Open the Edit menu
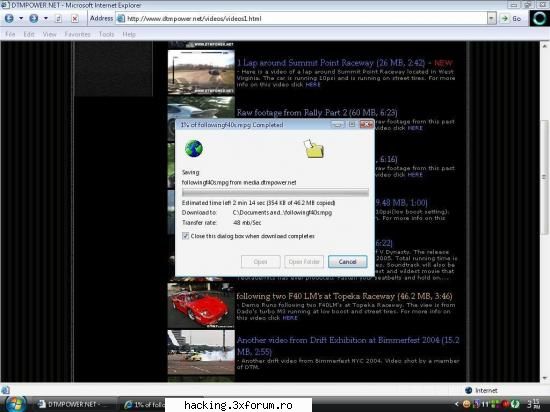 29,34
